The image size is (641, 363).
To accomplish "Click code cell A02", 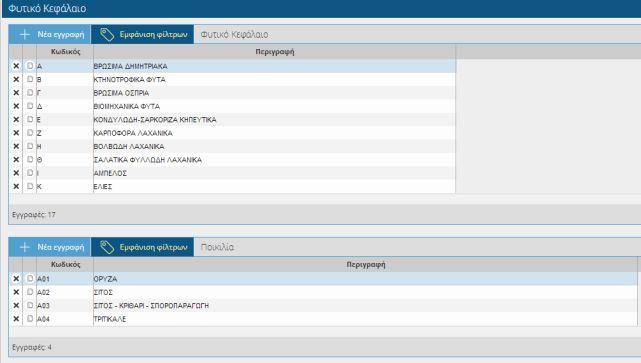I will pyautogui.click(x=65, y=292).
